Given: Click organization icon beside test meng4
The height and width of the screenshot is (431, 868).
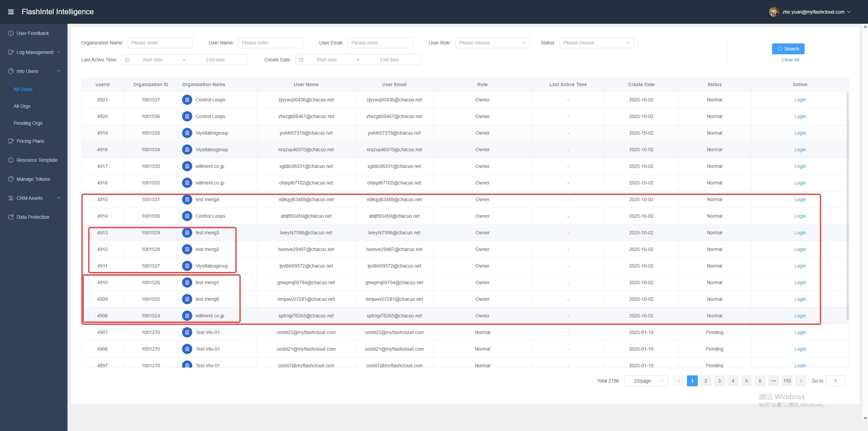Looking at the screenshot, I should pos(187,199).
